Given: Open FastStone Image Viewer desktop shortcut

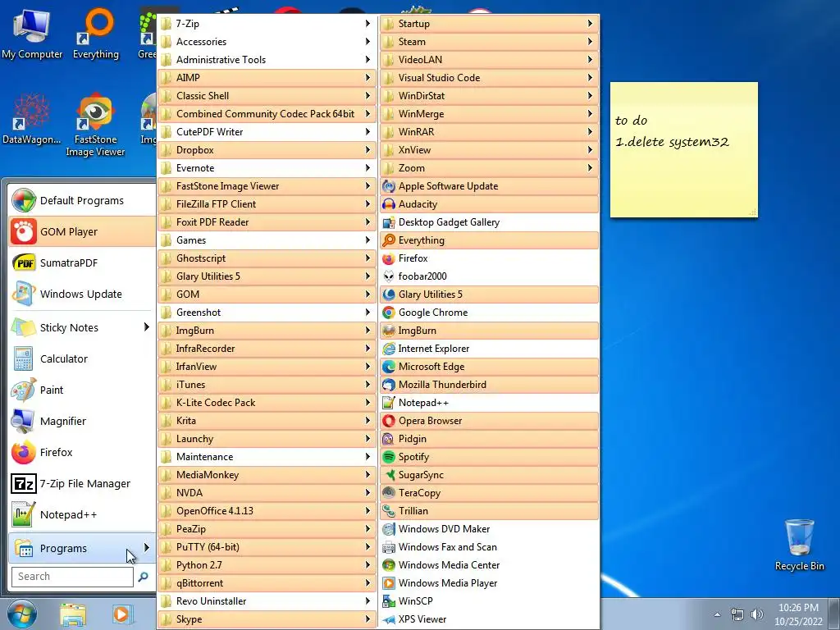Looking at the screenshot, I should 95,126.
